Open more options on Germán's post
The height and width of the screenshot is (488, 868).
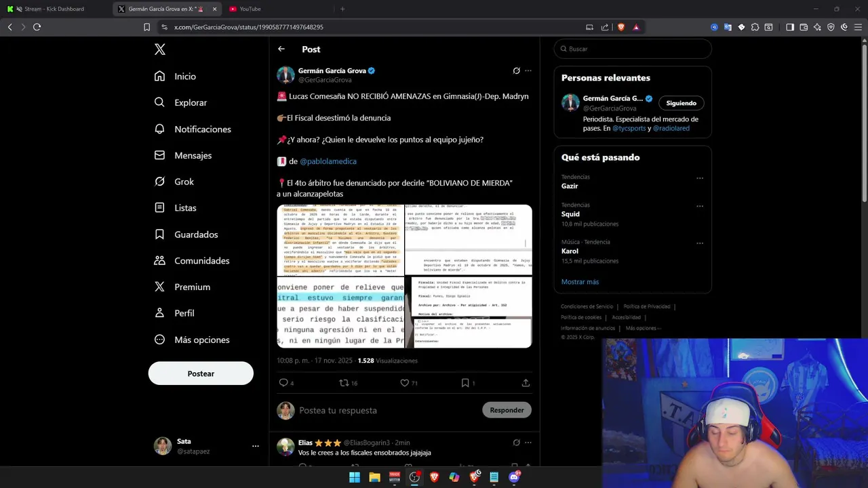click(x=528, y=70)
